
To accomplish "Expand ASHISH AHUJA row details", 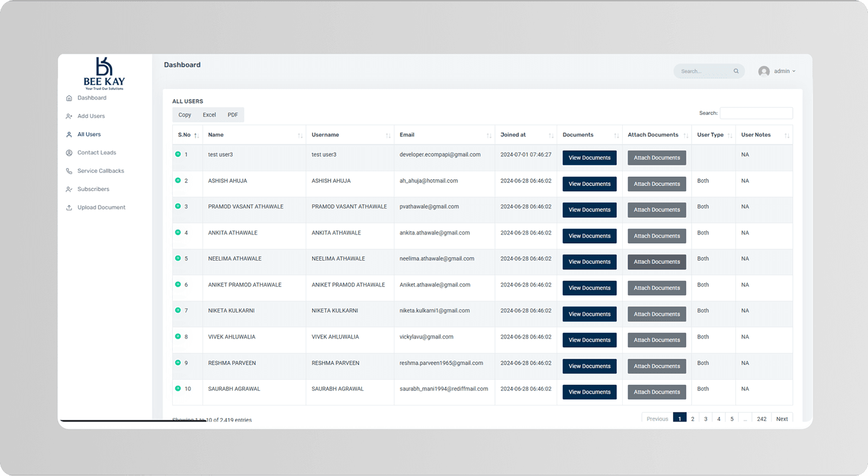I will [178, 180].
